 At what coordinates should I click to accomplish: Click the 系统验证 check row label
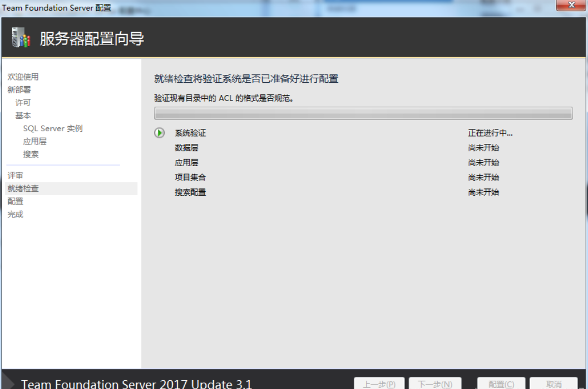[190, 133]
